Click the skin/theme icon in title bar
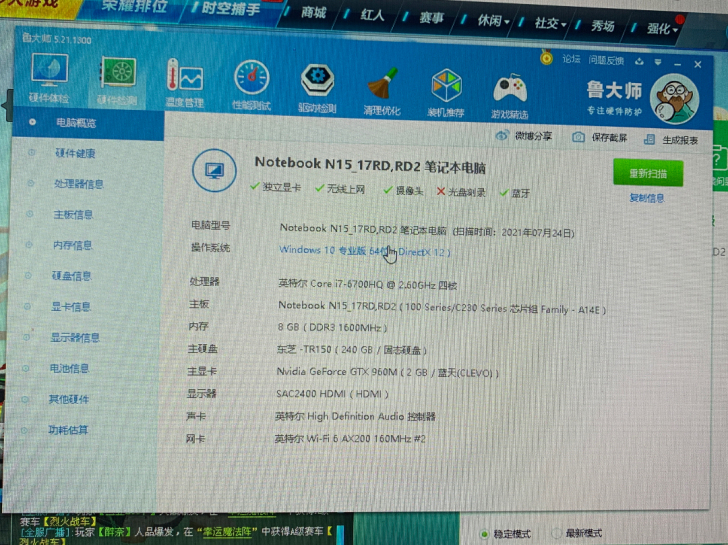Screen dimensions: 728x545 [x=639, y=62]
